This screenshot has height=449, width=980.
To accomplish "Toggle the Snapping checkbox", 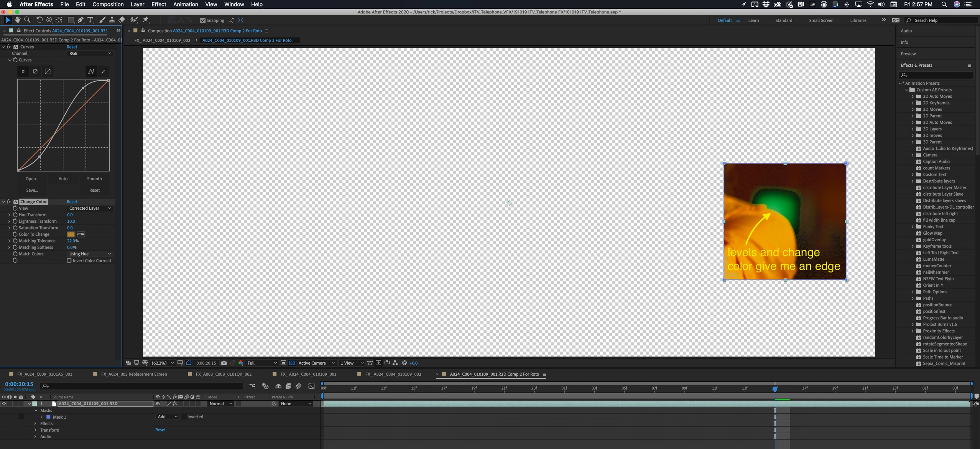I will tap(203, 20).
